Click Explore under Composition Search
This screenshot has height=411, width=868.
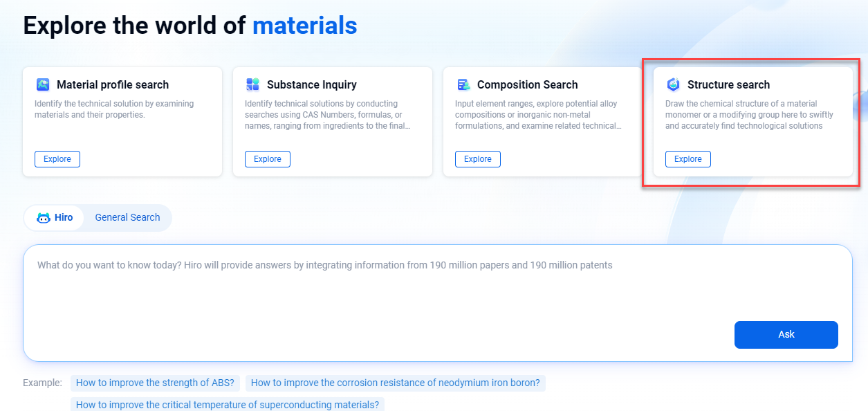(x=477, y=158)
